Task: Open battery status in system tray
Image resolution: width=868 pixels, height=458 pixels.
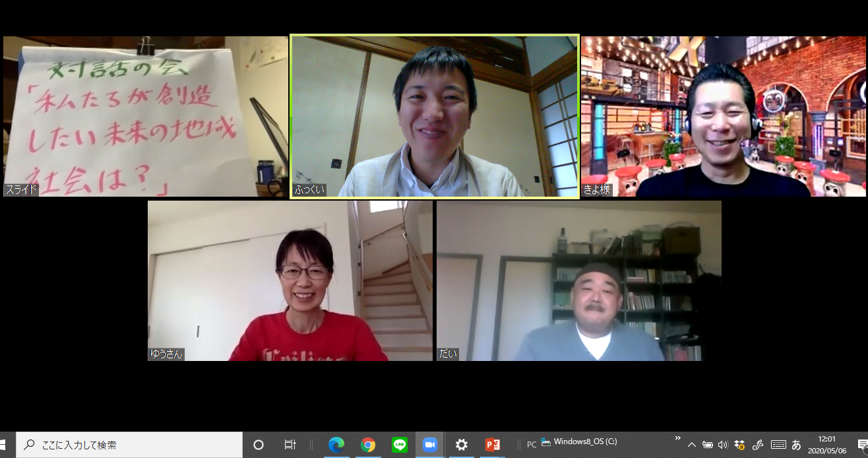Action: coord(707,445)
